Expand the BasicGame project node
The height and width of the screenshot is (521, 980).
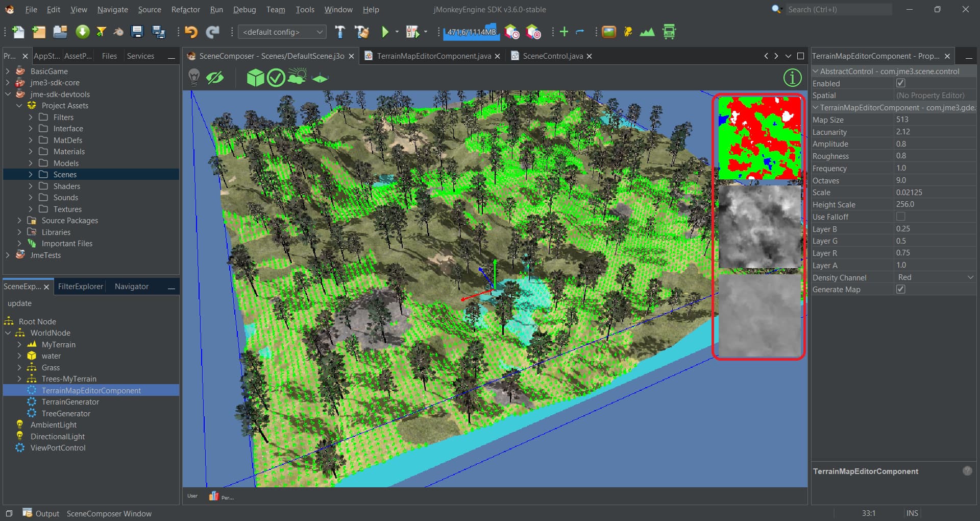pos(8,72)
